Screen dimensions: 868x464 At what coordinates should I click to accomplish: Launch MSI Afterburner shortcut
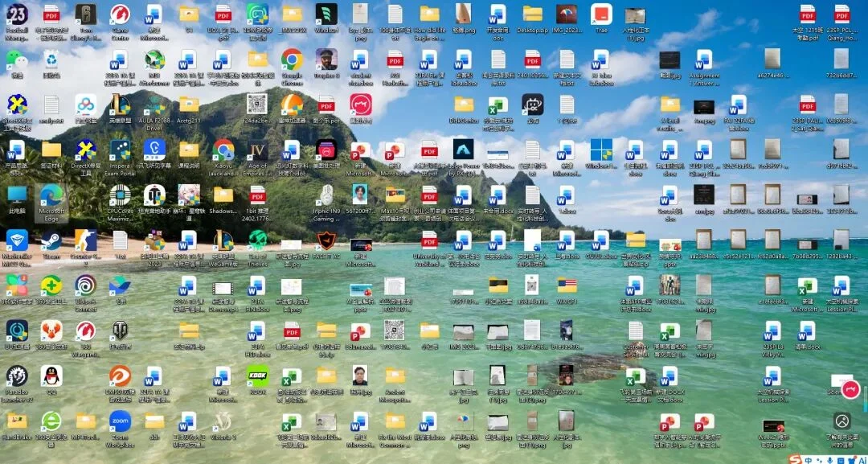click(x=154, y=60)
